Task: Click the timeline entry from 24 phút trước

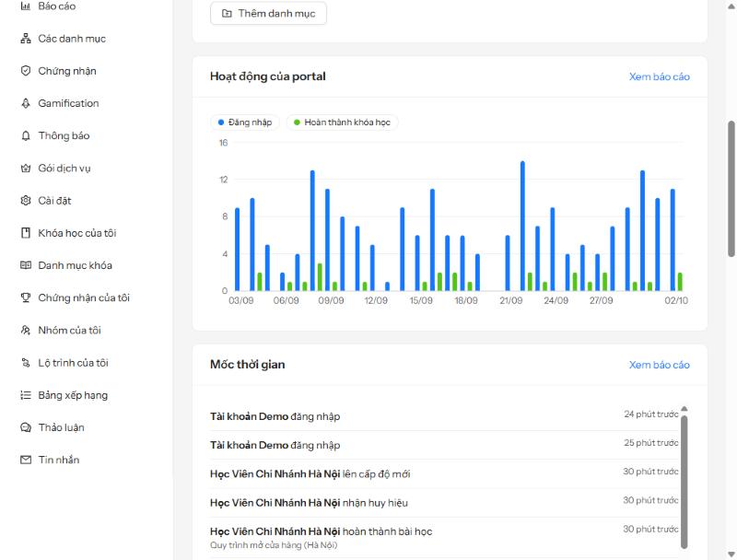Action: click(444, 416)
